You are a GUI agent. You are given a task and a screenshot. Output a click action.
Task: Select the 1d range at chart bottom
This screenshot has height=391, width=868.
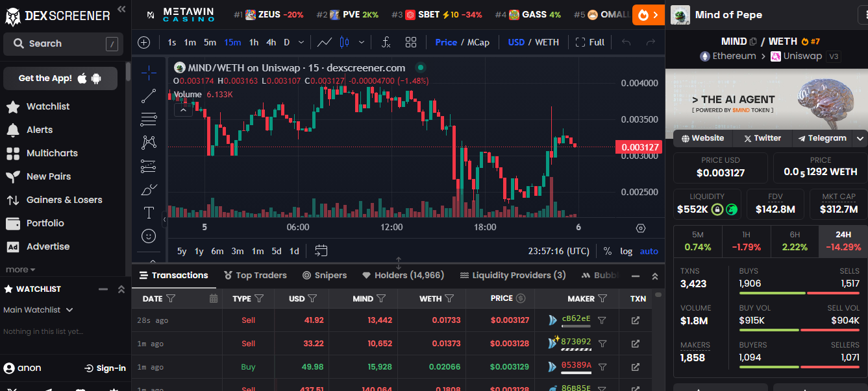(x=294, y=251)
